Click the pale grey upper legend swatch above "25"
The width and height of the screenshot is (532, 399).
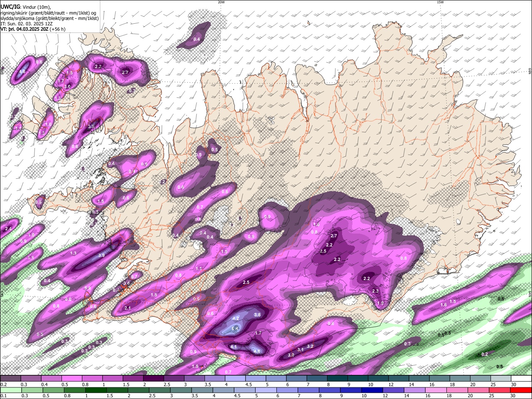tap(501, 379)
